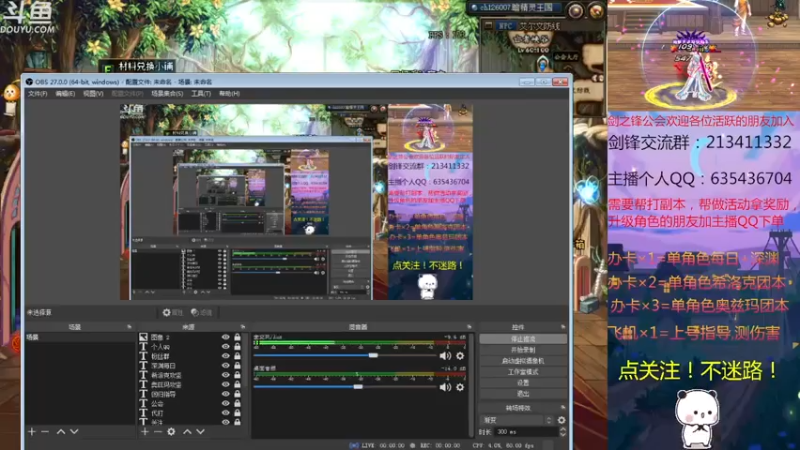Click the 个人QQ text source icon
Image resolution: width=800 pixels, height=450 pixels.
click(143, 346)
